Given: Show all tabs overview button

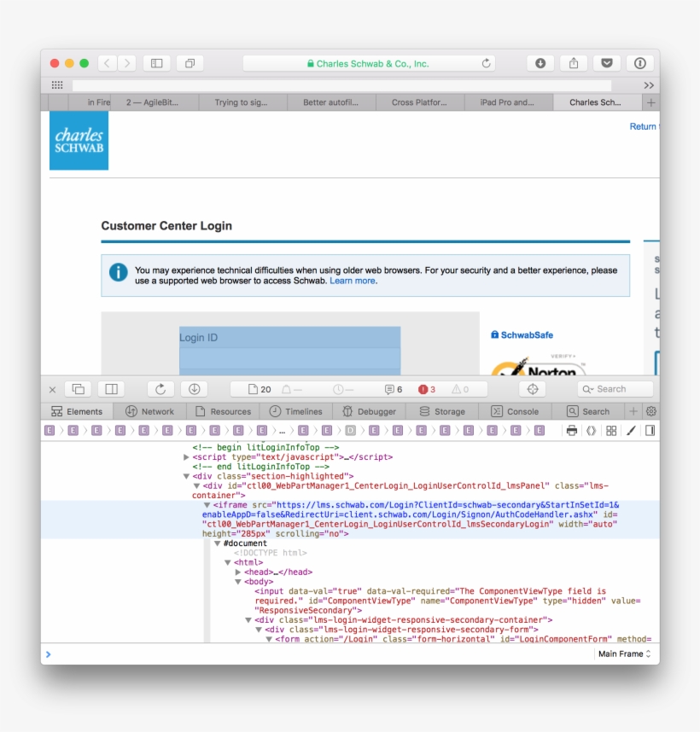Looking at the screenshot, I should (x=190, y=63).
